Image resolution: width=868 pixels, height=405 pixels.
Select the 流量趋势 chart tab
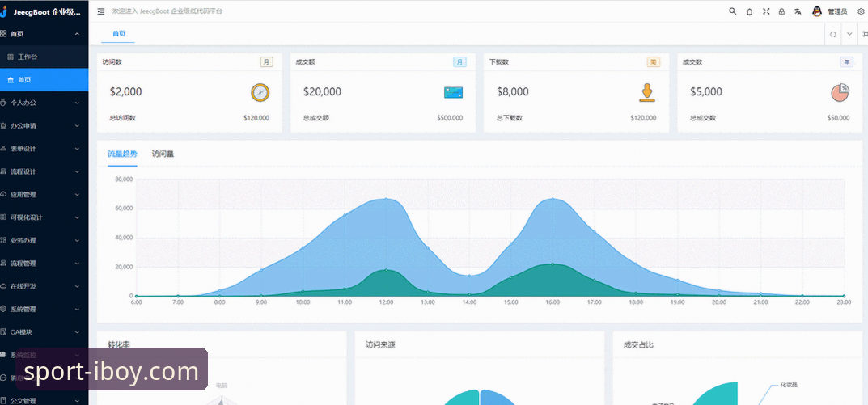(122, 154)
